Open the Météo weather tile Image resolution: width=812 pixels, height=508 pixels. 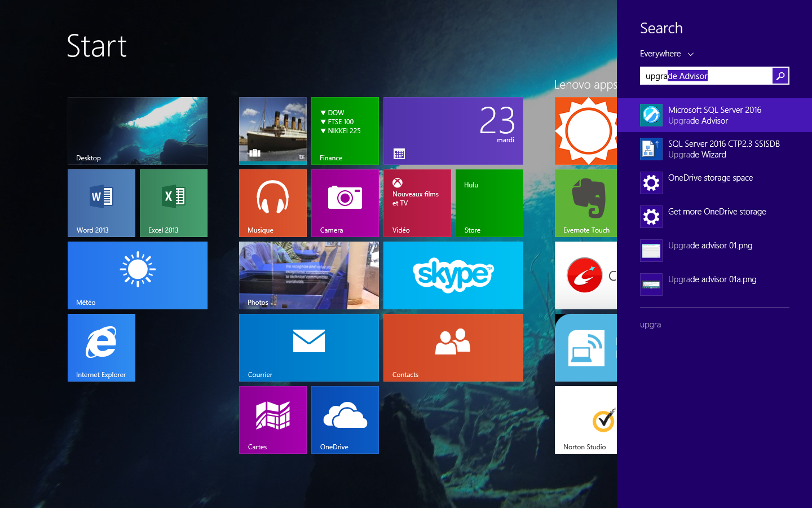pyautogui.click(x=138, y=275)
